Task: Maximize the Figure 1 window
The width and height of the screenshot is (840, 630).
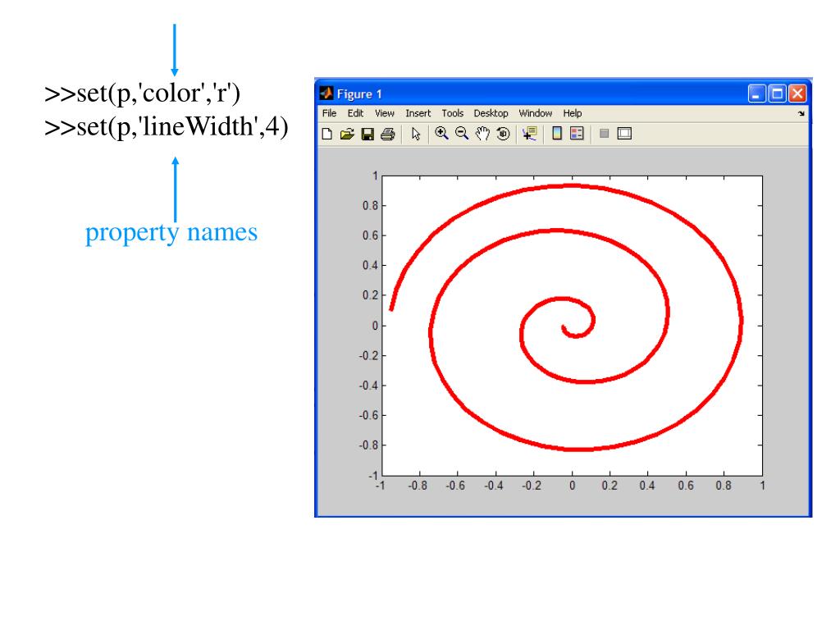Action: tap(777, 94)
